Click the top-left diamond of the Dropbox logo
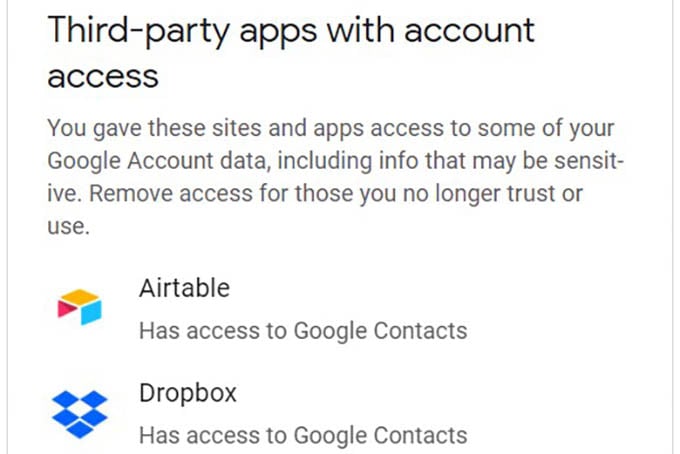This screenshot has width=680, height=454. (65, 399)
